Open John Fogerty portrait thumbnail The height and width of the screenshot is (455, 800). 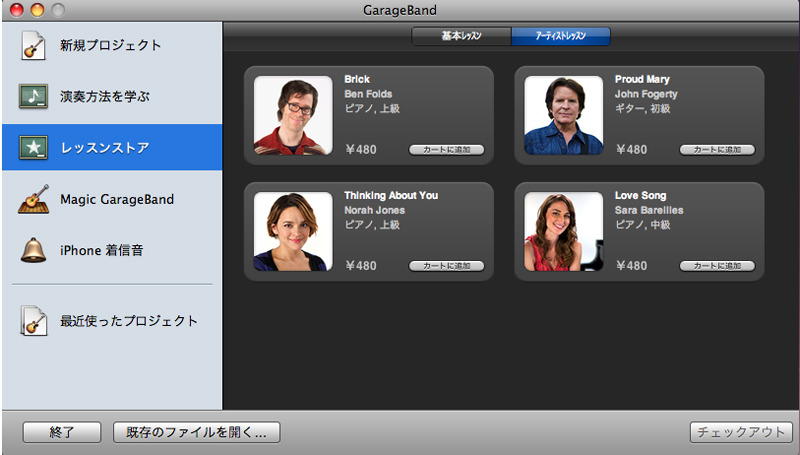click(x=563, y=115)
